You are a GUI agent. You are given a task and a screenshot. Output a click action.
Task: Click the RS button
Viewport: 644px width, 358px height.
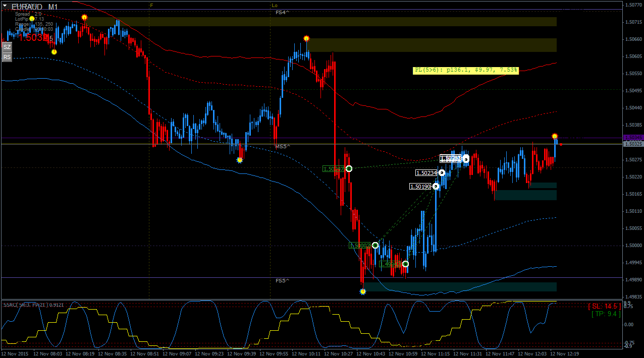tap(7, 57)
